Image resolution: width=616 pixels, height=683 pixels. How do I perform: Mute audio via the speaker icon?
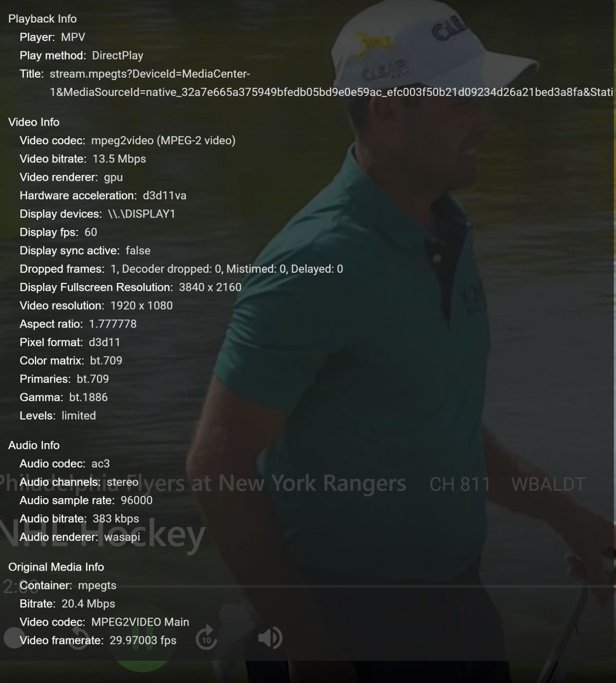pos(270,638)
